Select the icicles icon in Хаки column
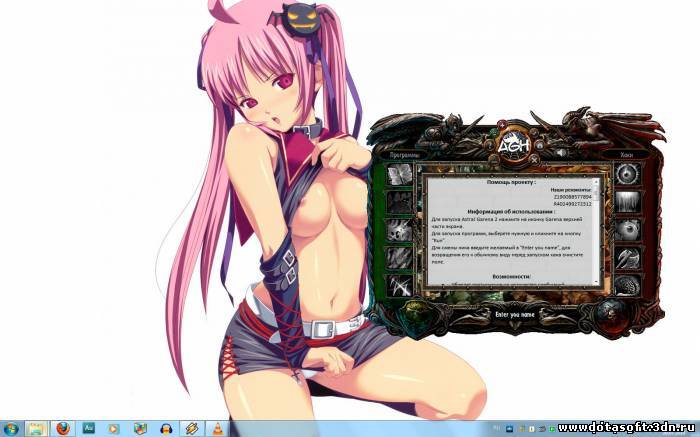 (x=628, y=202)
